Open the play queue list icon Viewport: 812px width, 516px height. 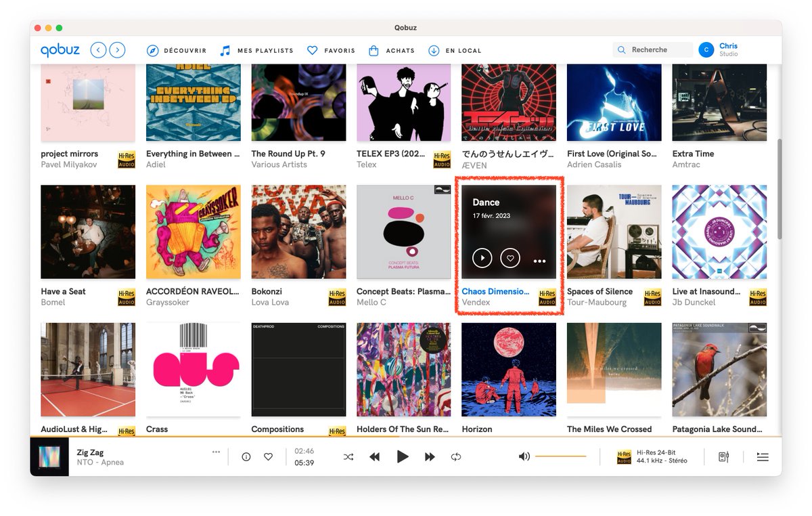pos(763,457)
